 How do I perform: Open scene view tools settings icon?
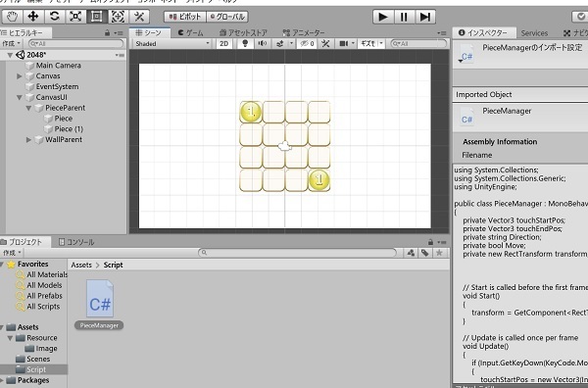click(x=325, y=44)
